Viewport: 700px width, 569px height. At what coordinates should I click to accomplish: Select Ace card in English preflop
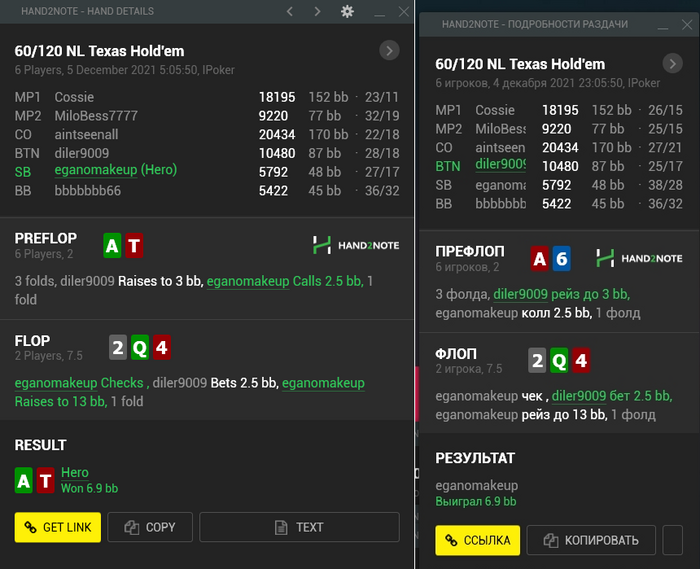pos(112,245)
